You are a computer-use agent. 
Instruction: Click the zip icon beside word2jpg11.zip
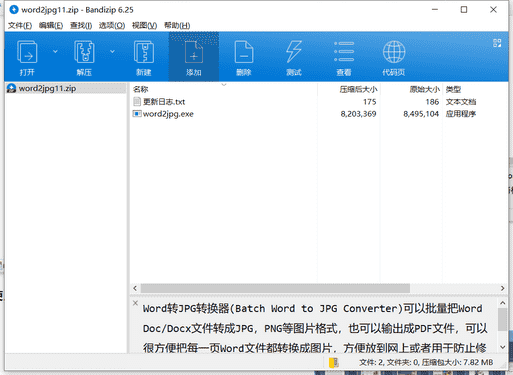[12, 88]
